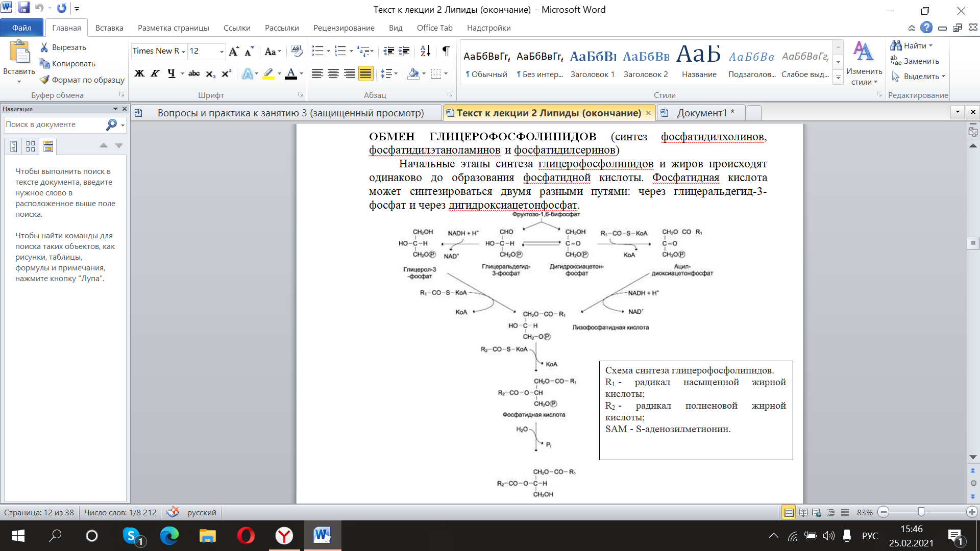The width and height of the screenshot is (980, 551).
Task: Open Yandex browser from the taskbar
Action: (x=284, y=536)
